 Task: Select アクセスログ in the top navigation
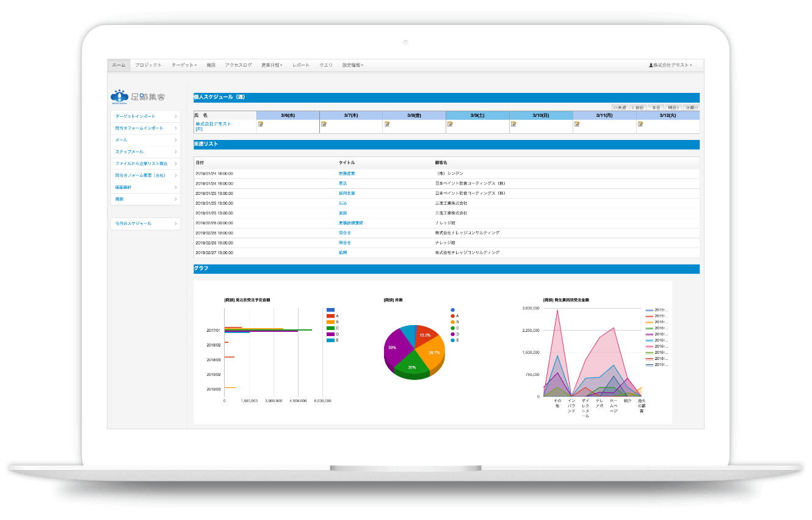coord(238,65)
